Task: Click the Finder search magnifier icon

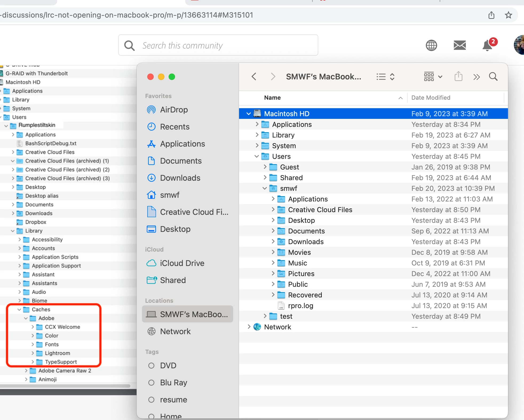Action: (x=493, y=77)
